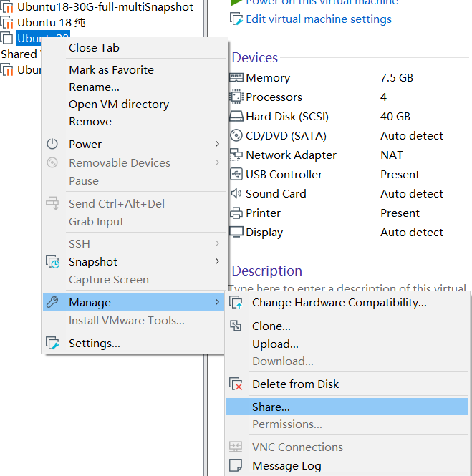
Task: Choose Clone... in Manage submenu
Action: pyautogui.click(x=347, y=326)
